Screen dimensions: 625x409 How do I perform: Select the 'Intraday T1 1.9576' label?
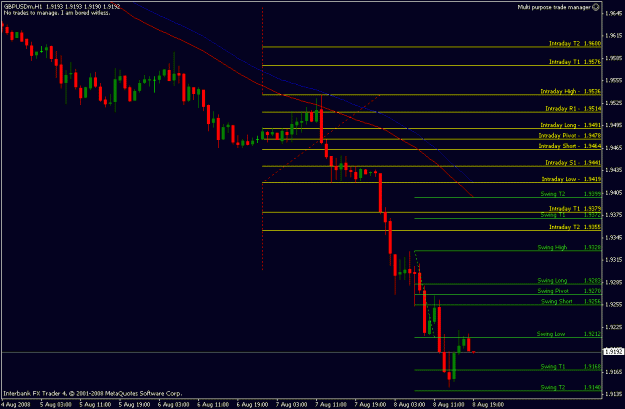575,62
